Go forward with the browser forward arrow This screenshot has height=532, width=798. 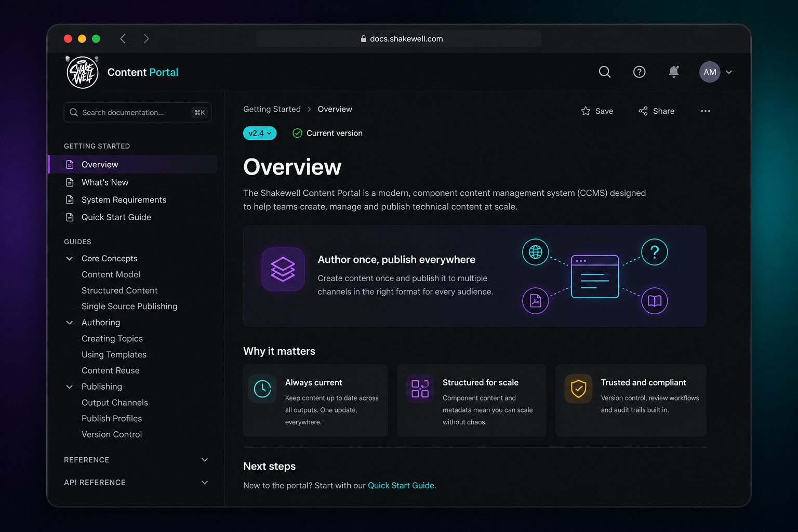click(x=146, y=38)
